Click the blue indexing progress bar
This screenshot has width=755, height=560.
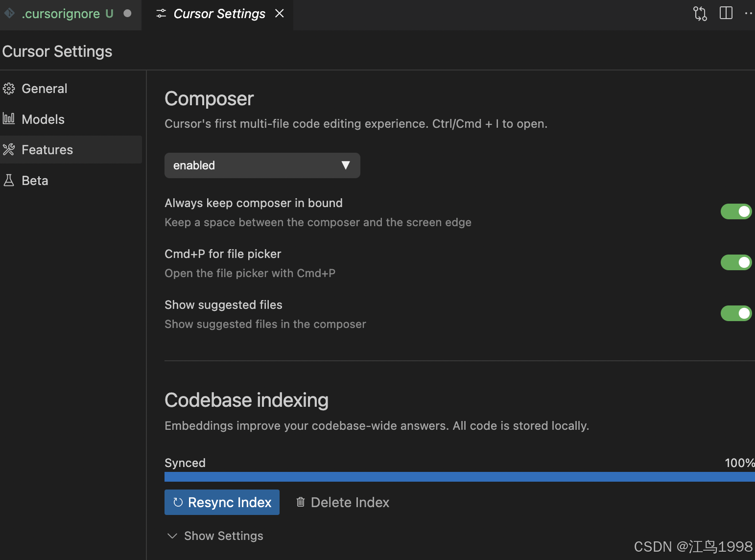point(460,477)
